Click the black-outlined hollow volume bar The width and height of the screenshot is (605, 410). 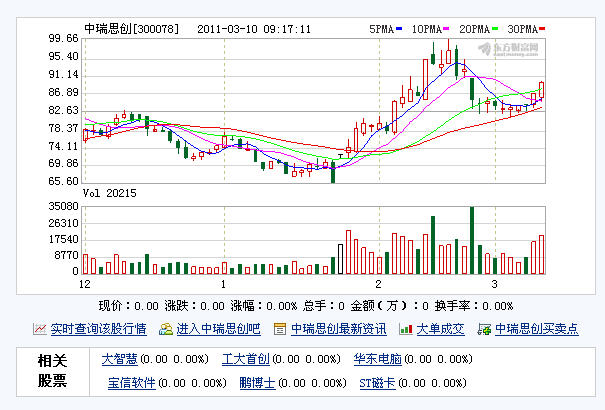[340, 259]
